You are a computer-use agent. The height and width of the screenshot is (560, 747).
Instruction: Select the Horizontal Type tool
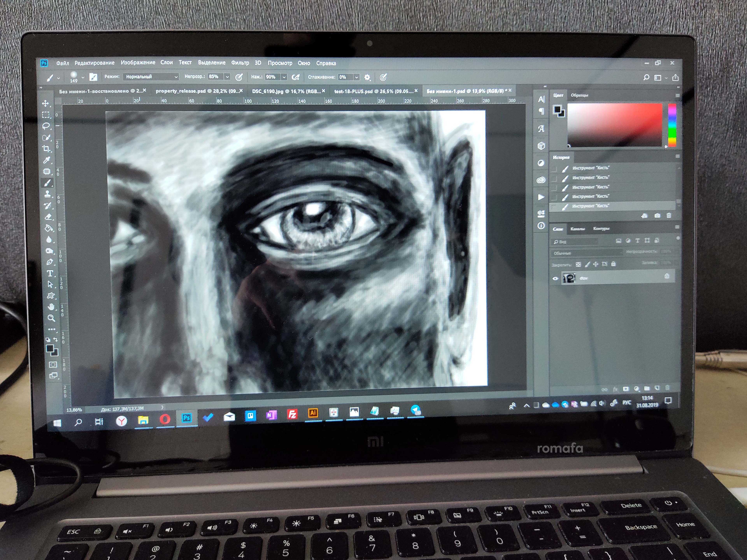pos(50,273)
